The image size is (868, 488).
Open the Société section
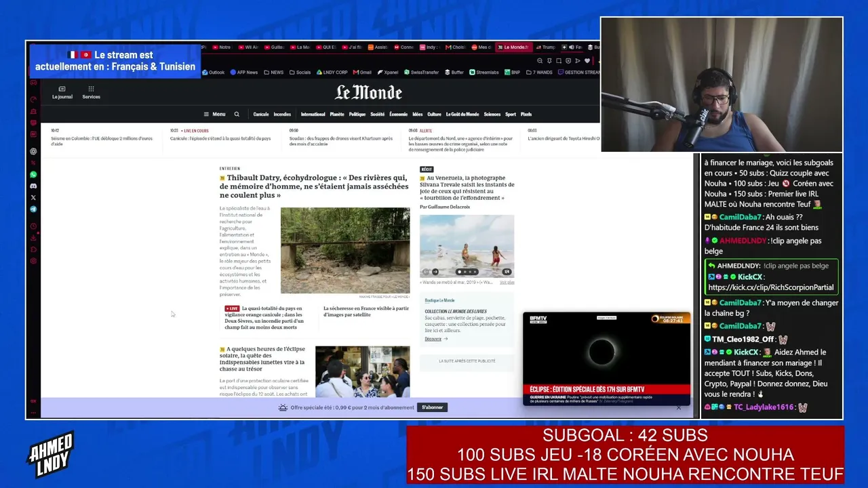378,115
